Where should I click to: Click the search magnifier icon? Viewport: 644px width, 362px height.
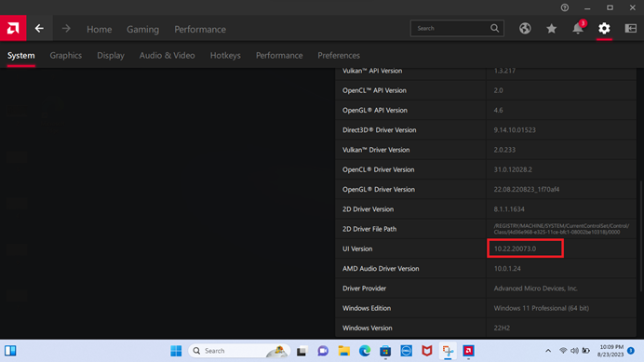pos(494,28)
